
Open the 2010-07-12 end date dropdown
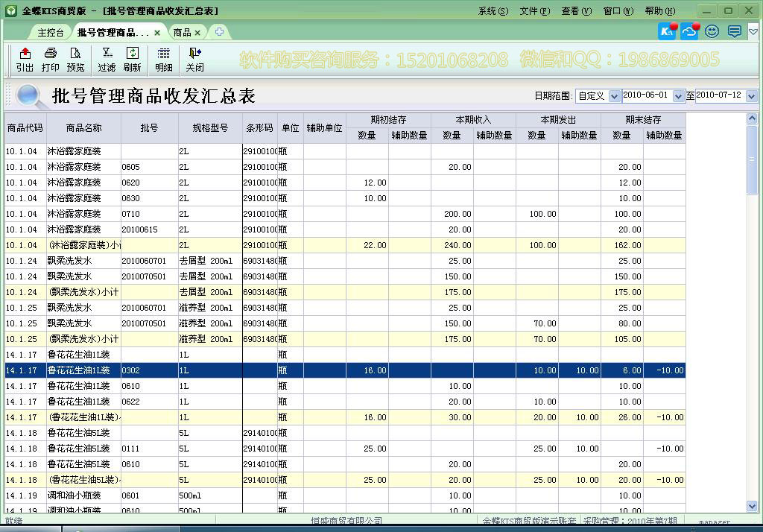[752, 96]
